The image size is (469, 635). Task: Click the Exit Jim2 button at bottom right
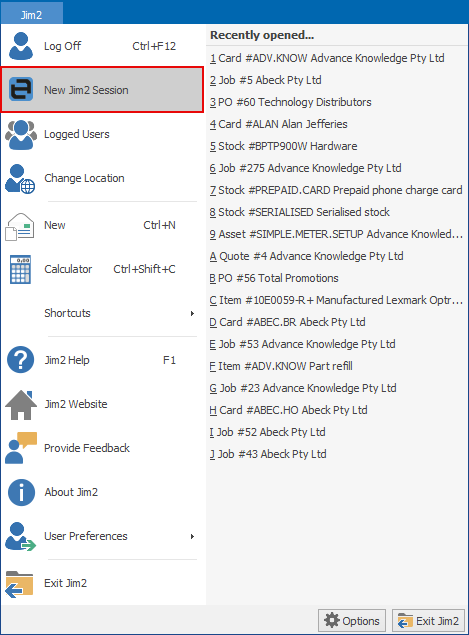click(428, 620)
